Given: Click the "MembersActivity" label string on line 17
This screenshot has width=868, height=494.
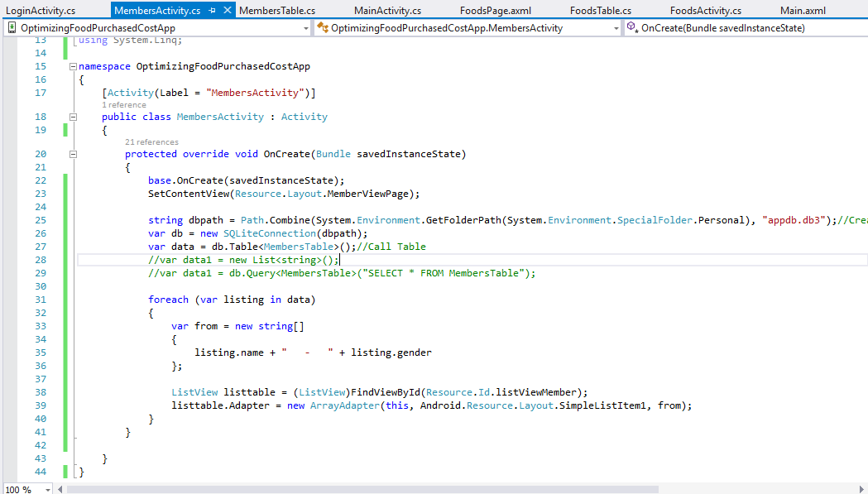Looking at the screenshot, I should pyautogui.click(x=255, y=93).
